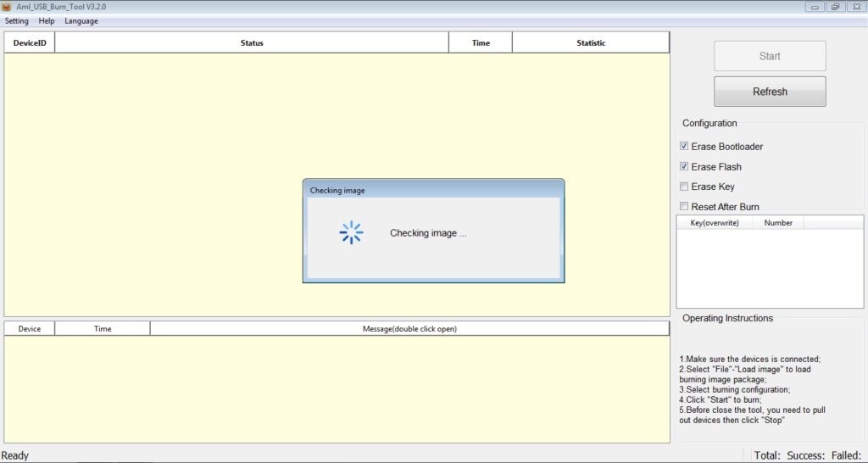This screenshot has height=463, width=868.
Task: Enable the Erase Key checkbox
Action: pyautogui.click(x=684, y=187)
